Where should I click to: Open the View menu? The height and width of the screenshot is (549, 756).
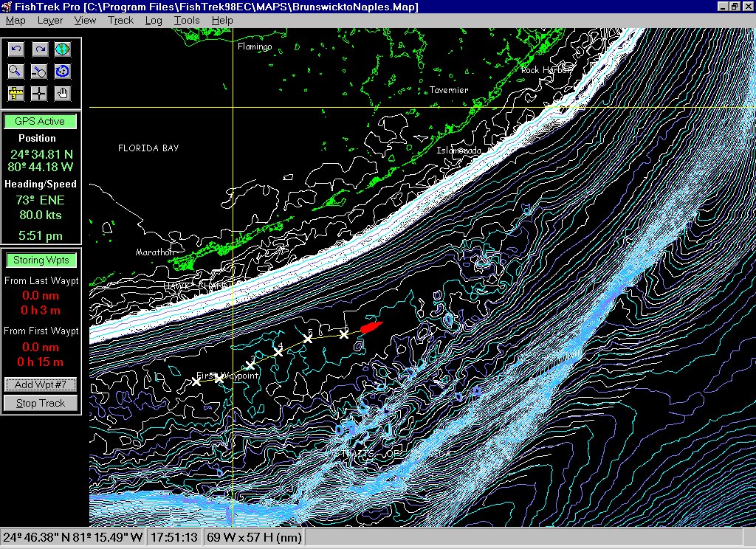[x=85, y=20]
